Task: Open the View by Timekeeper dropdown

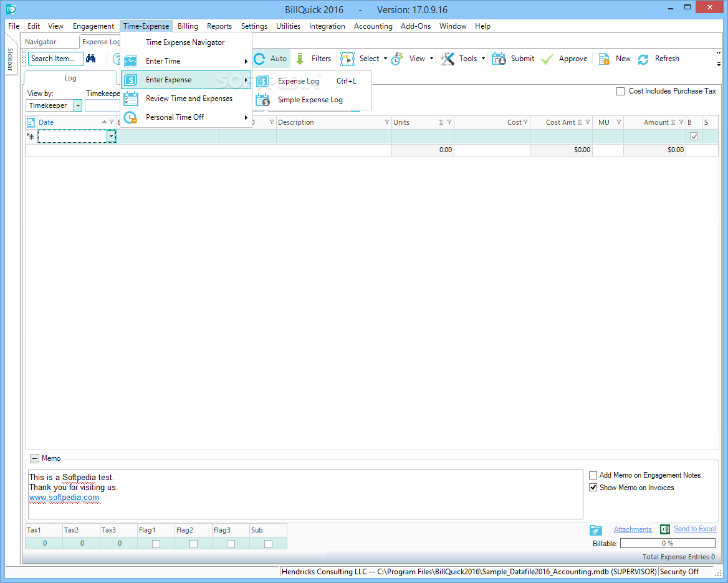Action: tap(78, 105)
